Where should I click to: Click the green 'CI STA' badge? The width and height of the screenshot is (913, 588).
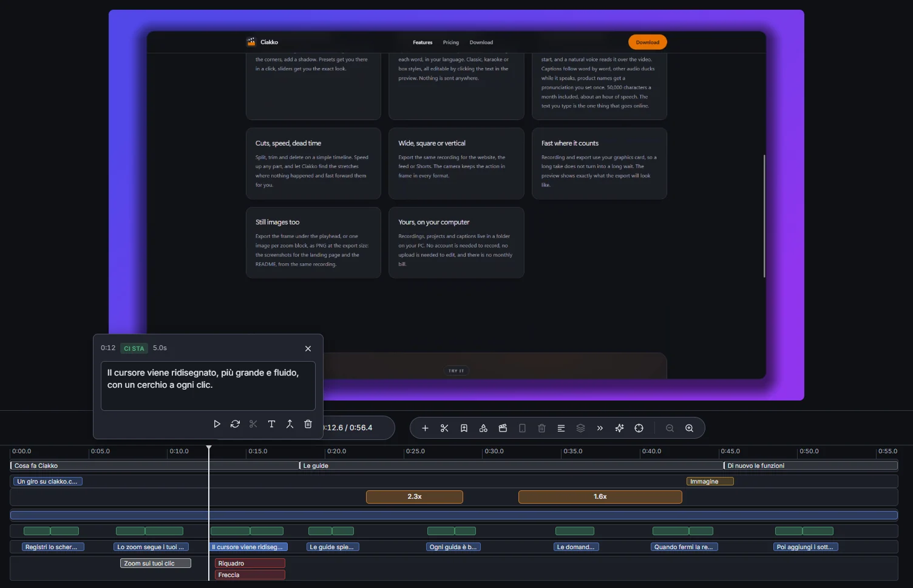point(134,348)
